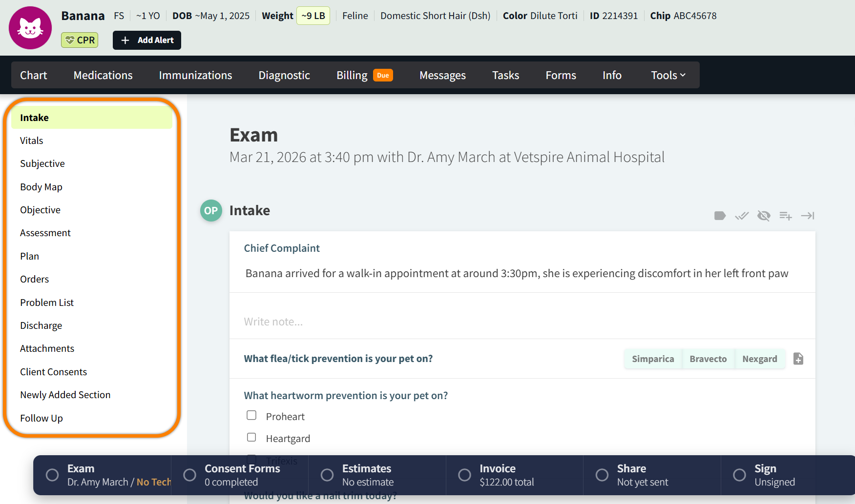Screen dimensions: 855x504
Task: Open the Share workflow step
Action: click(652, 475)
